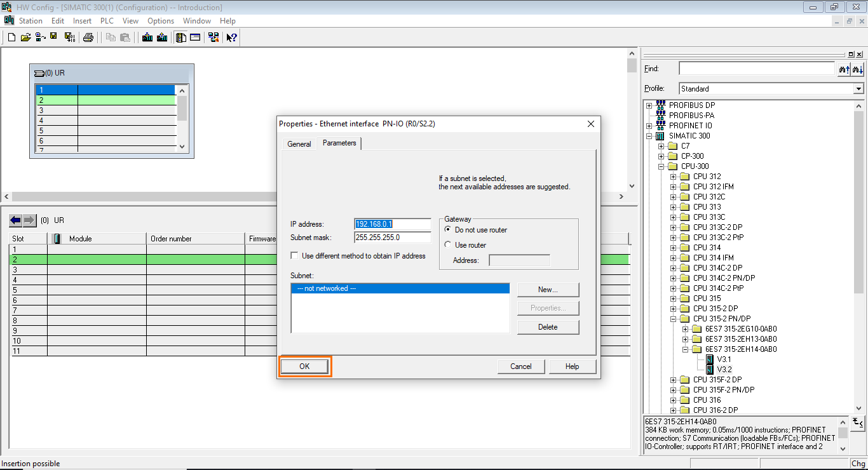The image size is (868, 470).
Task: Click the Cancel button
Action: pyautogui.click(x=521, y=366)
